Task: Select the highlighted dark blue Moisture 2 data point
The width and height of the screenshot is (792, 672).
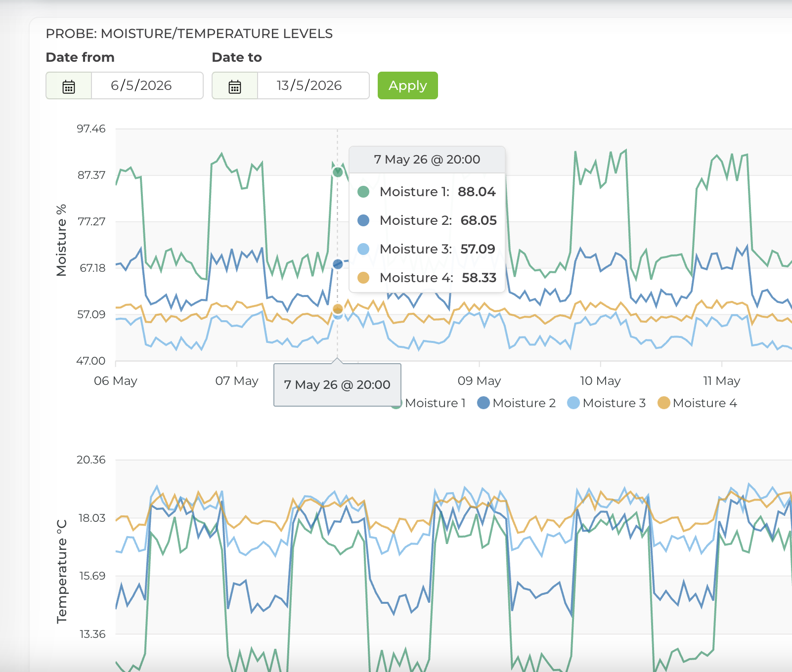Action: point(338,264)
